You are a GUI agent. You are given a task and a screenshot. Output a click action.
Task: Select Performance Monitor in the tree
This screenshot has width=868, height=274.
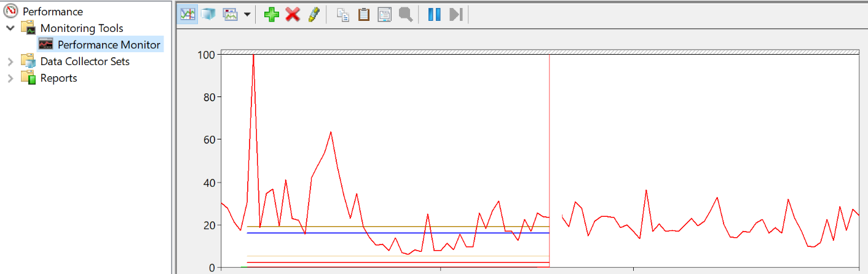[108, 45]
